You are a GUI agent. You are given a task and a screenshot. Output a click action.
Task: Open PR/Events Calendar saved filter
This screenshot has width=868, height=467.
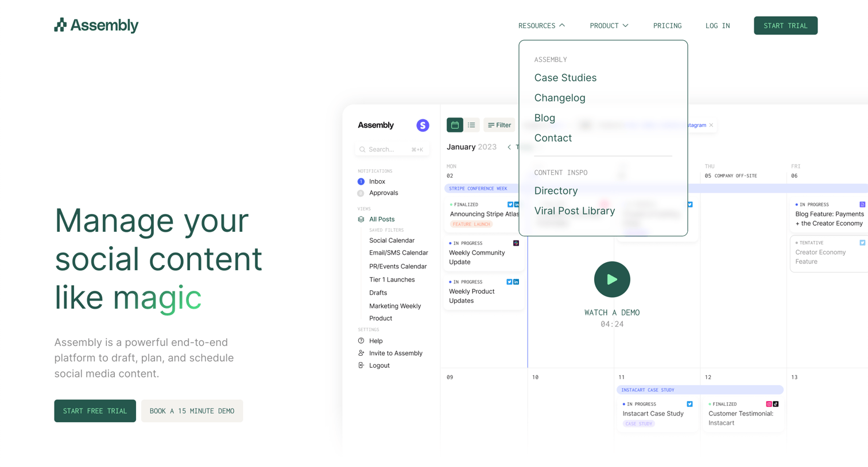click(398, 266)
